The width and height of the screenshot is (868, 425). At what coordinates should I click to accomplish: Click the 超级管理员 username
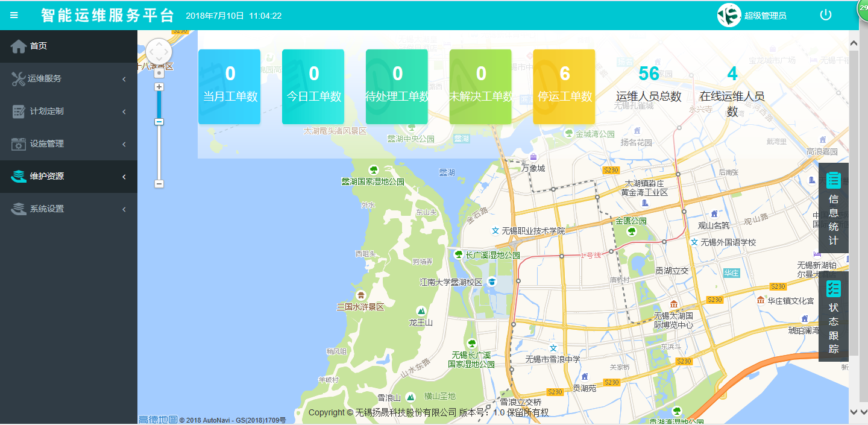coord(766,16)
